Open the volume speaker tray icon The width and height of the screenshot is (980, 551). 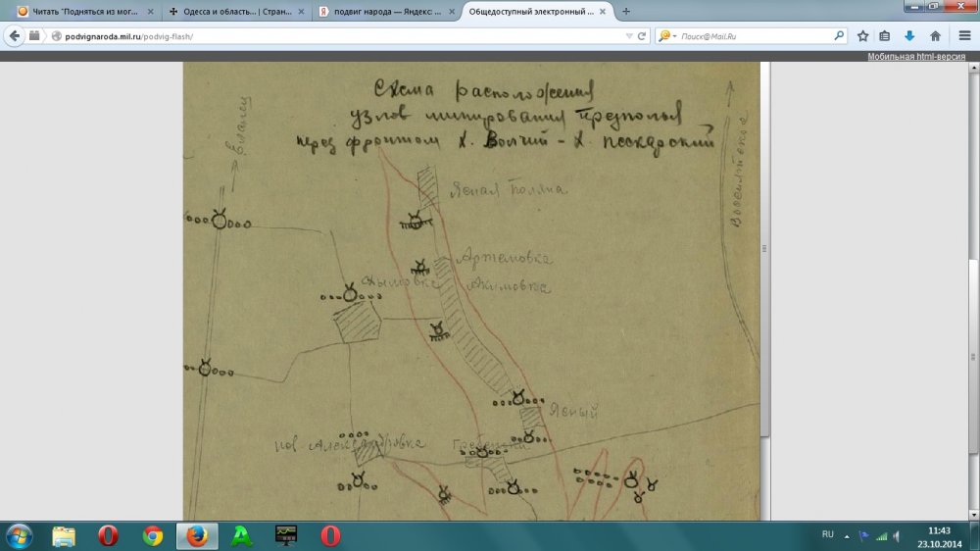tap(897, 536)
